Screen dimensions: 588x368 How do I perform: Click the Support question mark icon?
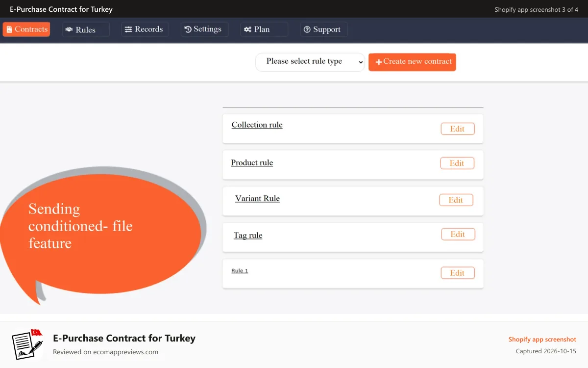pos(307,29)
